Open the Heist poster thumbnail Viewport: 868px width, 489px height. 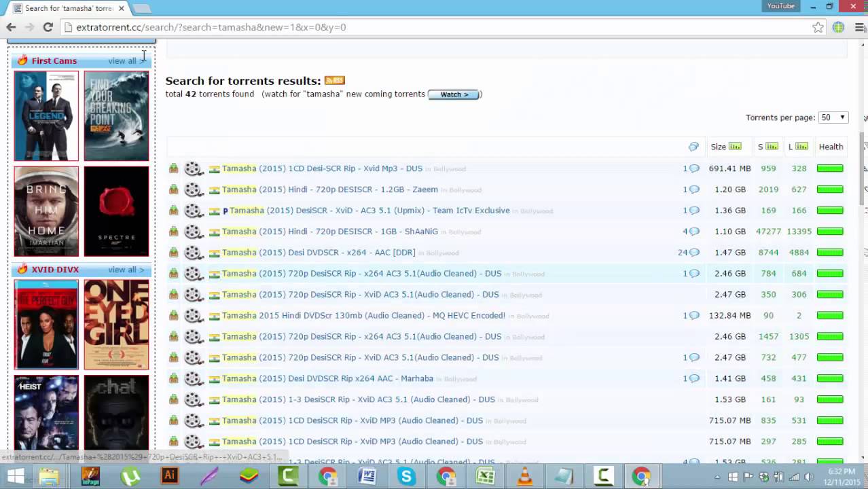point(46,413)
